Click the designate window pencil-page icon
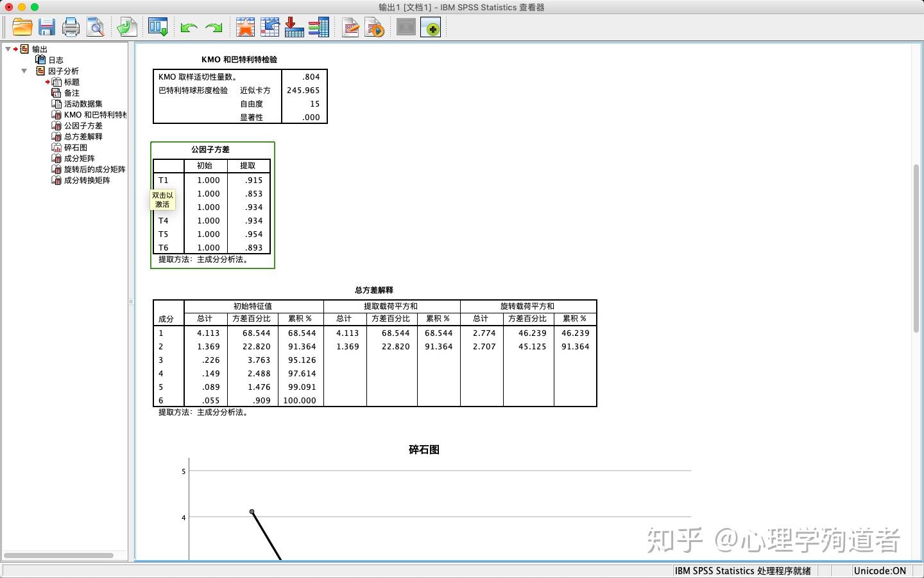The height and width of the screenshot is (578, 924). pyautogui.click(x=350, y=27)
